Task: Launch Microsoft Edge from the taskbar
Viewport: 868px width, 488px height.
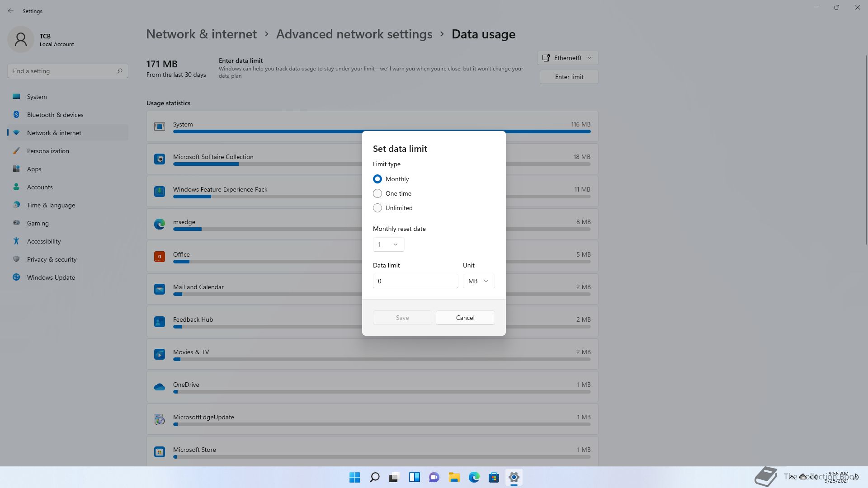Action: [x=474, y=477]
